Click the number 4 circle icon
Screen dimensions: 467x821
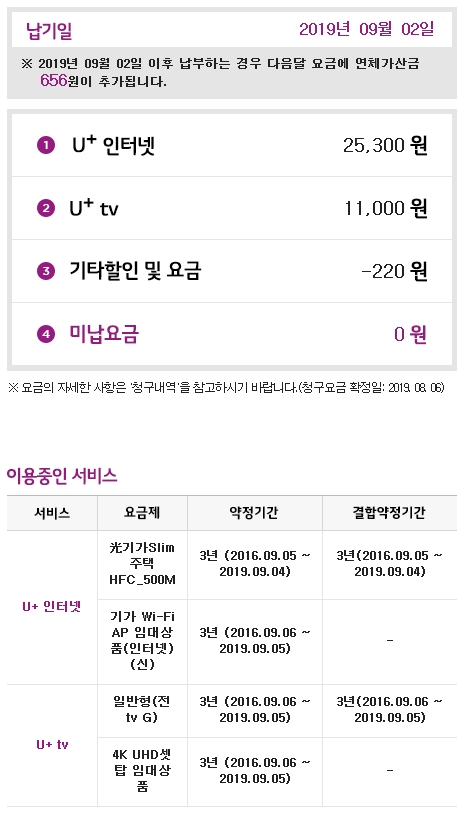[46, 334]
